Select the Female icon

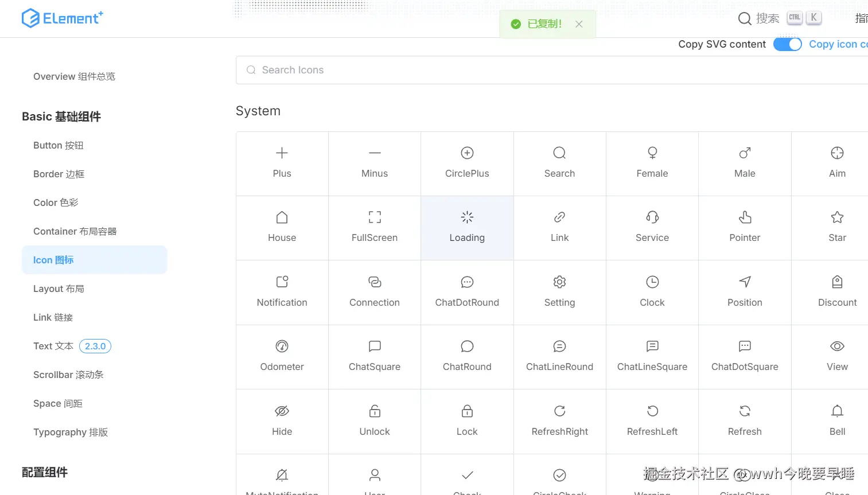point(652,164)
